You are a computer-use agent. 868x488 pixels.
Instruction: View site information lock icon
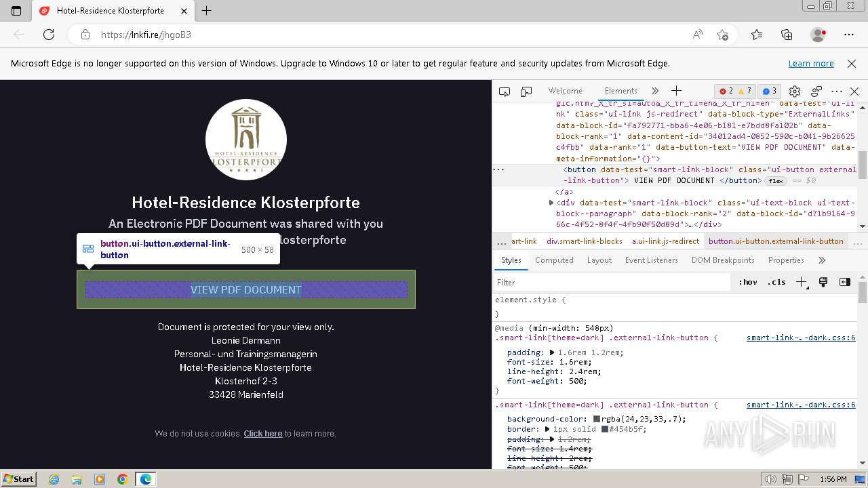coord(85,35)
